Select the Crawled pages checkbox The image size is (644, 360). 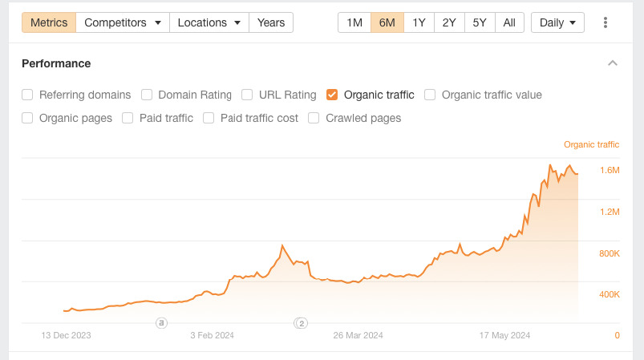[314, 118]
